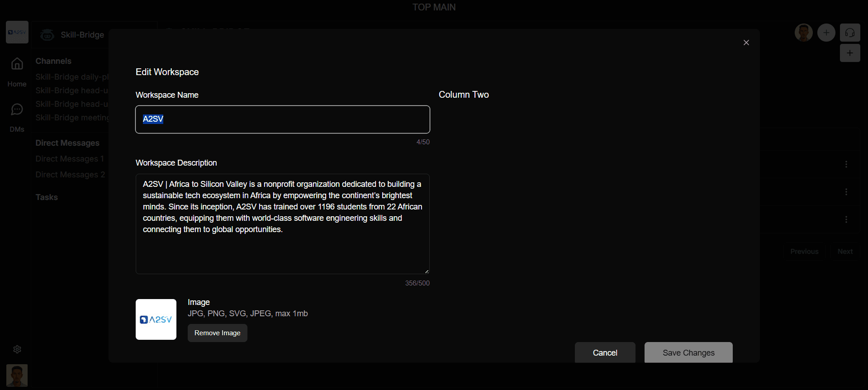Screen dimensions: 868x390
Task: Open the third row's three-dot menu
Action: click(x=846, y=219)
